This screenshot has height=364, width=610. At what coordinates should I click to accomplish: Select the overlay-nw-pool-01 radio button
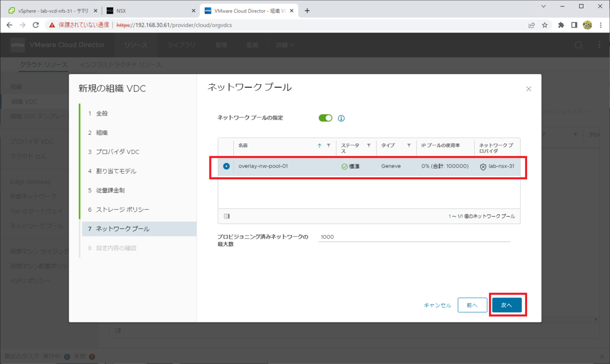click(x=226, y=166)
